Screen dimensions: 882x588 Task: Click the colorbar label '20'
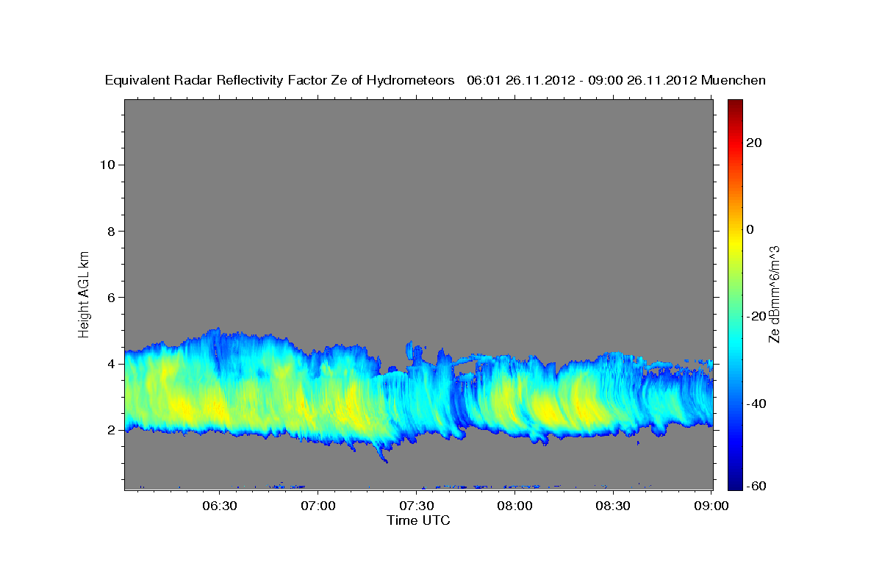pos(756,143)
